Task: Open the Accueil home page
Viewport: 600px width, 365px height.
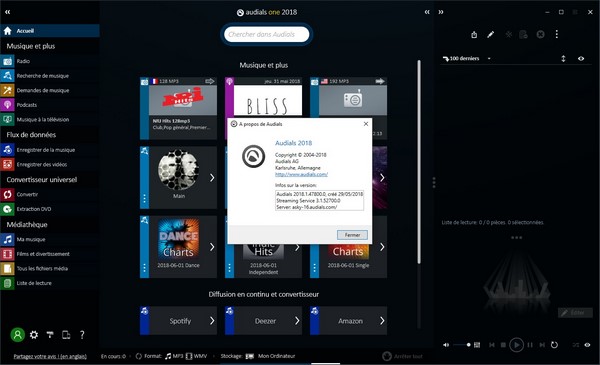Action: click(50, 31)
